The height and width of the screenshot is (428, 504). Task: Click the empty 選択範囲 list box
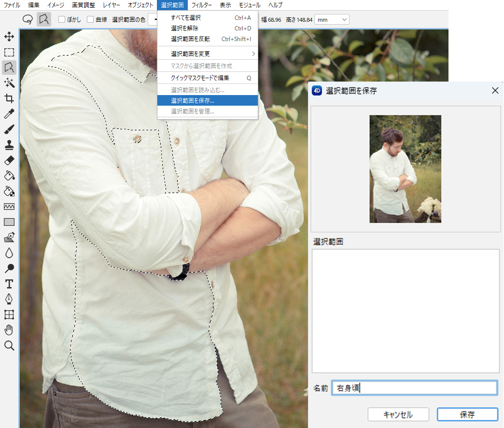[406, 311]
